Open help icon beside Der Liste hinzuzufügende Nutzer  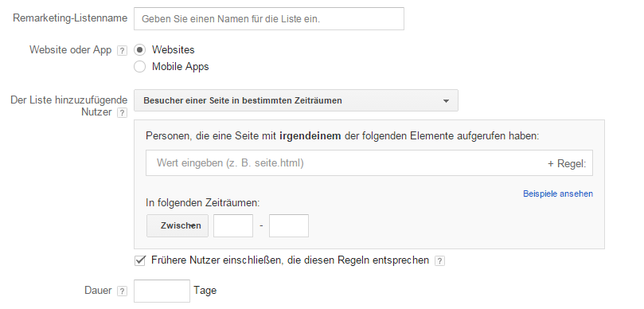[x=122, y=112]
